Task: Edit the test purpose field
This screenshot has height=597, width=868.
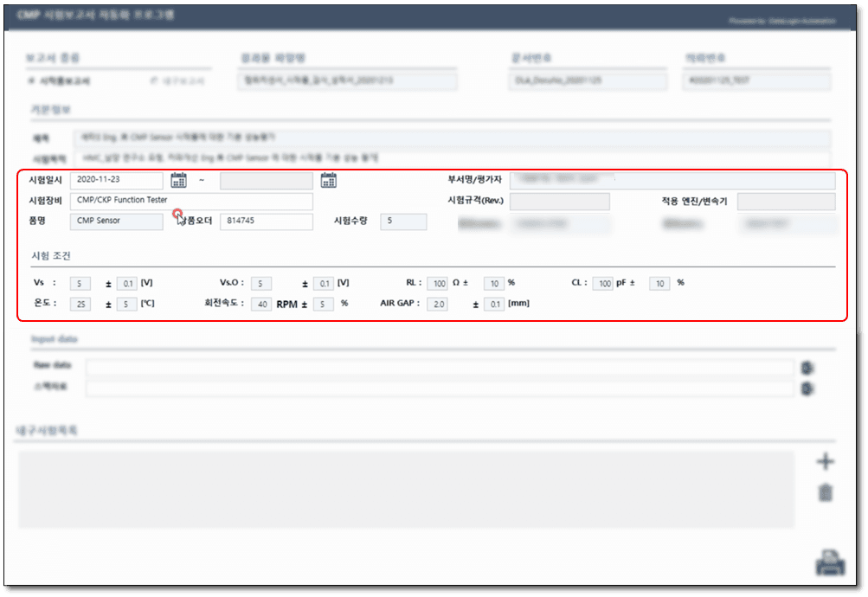Action: 452,158
